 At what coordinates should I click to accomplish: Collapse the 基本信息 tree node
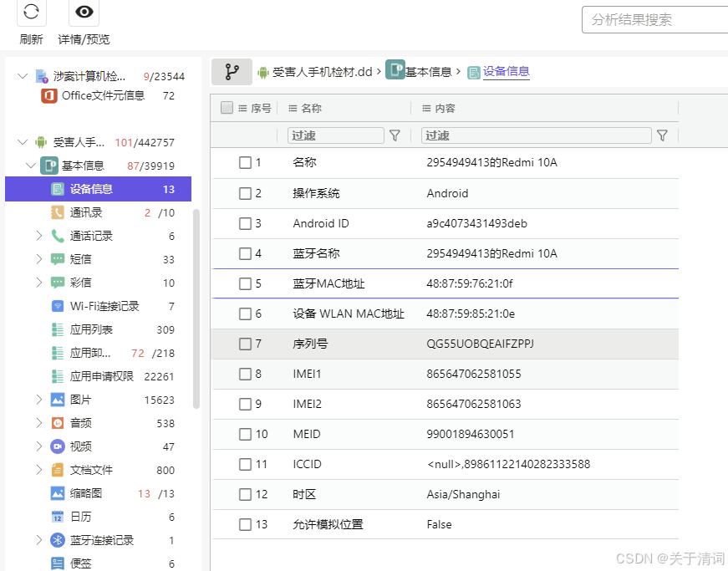pos(31,166)
